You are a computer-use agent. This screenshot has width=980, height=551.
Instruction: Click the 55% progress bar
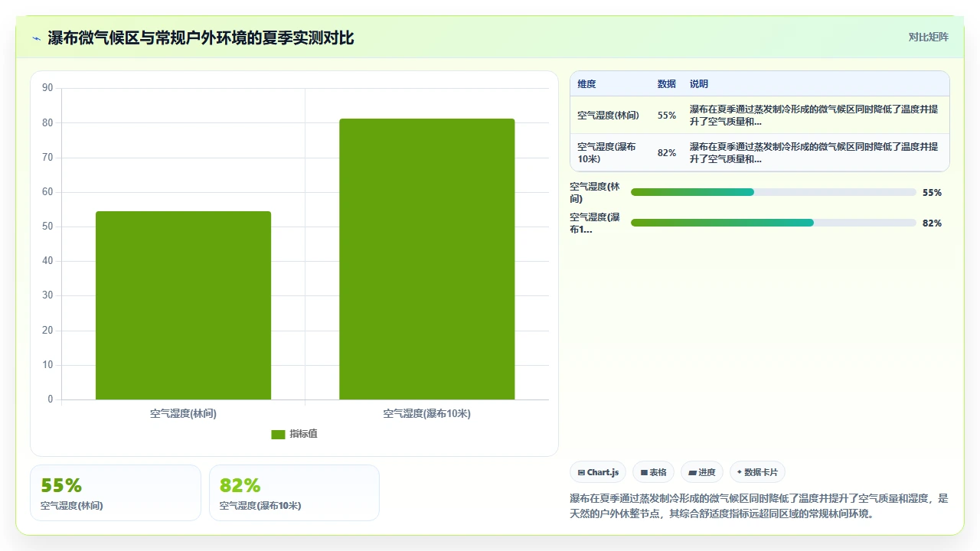(773, 192)
